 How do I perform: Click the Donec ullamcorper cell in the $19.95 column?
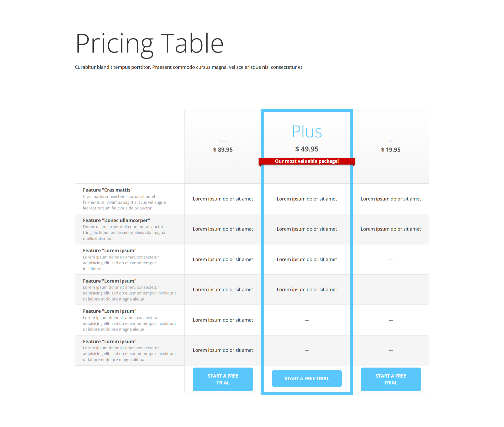coord(391,229)
